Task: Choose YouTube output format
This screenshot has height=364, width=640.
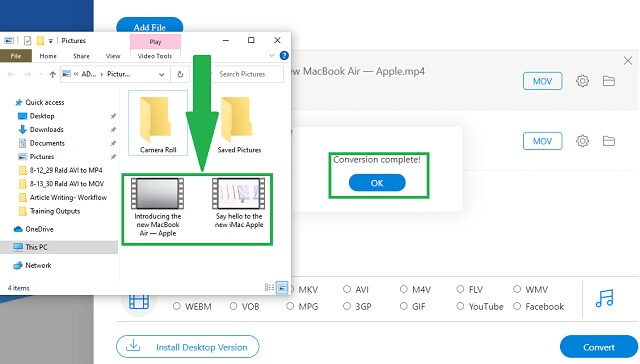Action: [480, 306]
